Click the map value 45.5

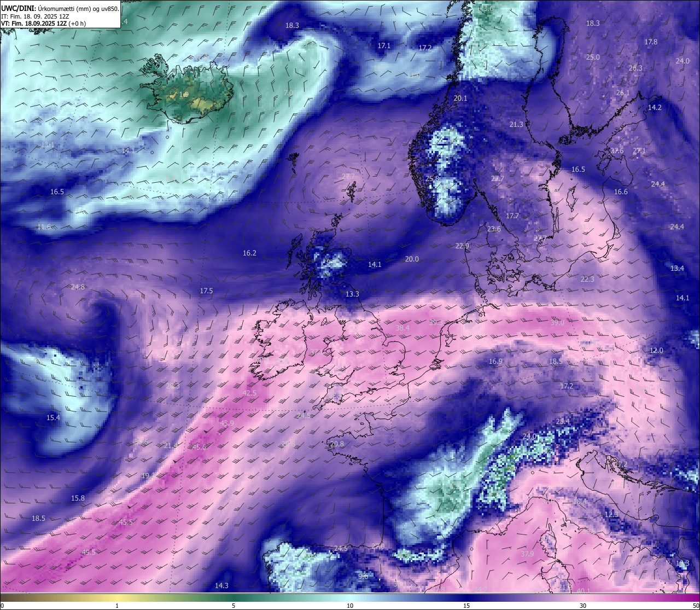126,522
